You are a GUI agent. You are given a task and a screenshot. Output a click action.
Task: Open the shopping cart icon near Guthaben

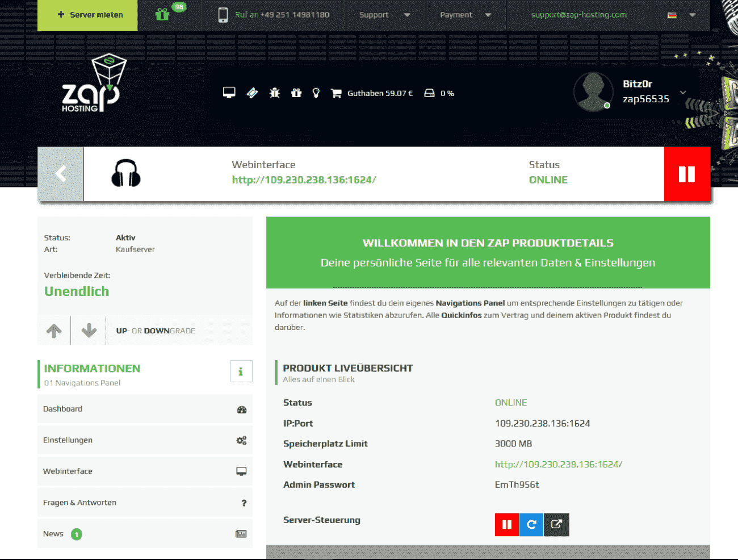tap(336, 93)
